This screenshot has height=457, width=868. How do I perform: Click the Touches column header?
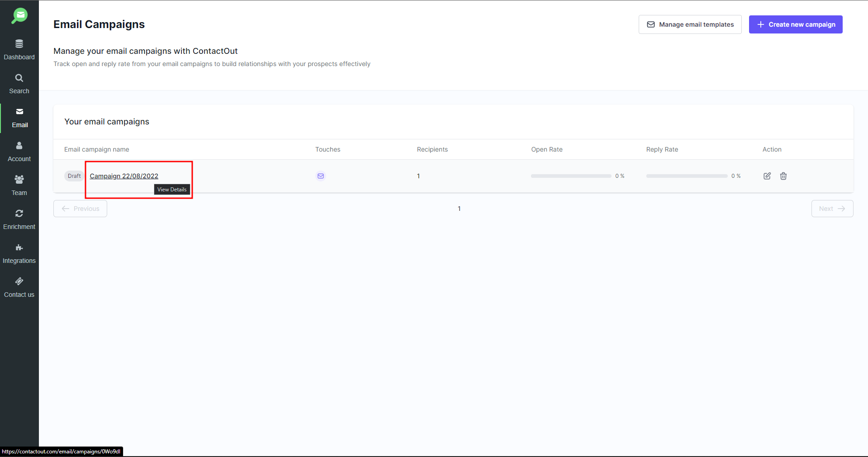(x=328, y=149)
